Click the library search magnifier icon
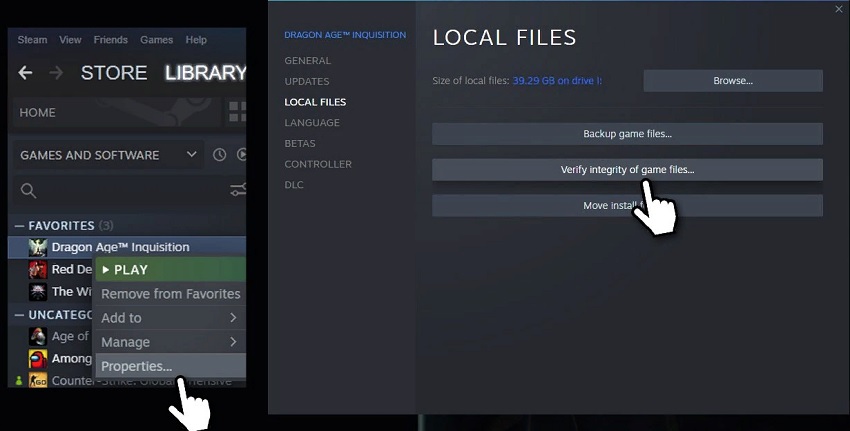Viewport: 850px width, 431px height. 28,190
